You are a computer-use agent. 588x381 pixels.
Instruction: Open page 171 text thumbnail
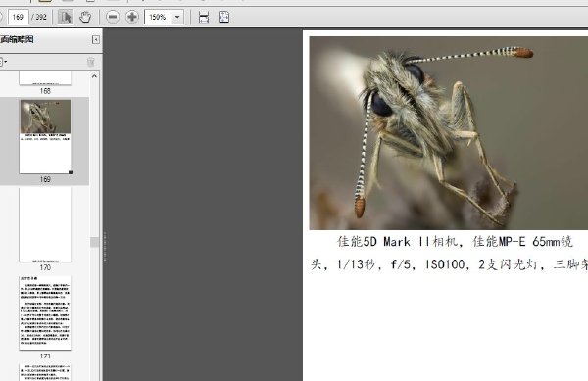[x=45, y=312]
